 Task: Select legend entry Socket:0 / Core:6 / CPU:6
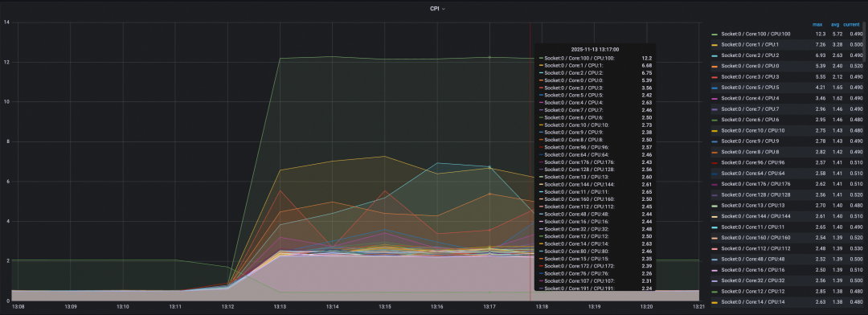click(749, 120)
